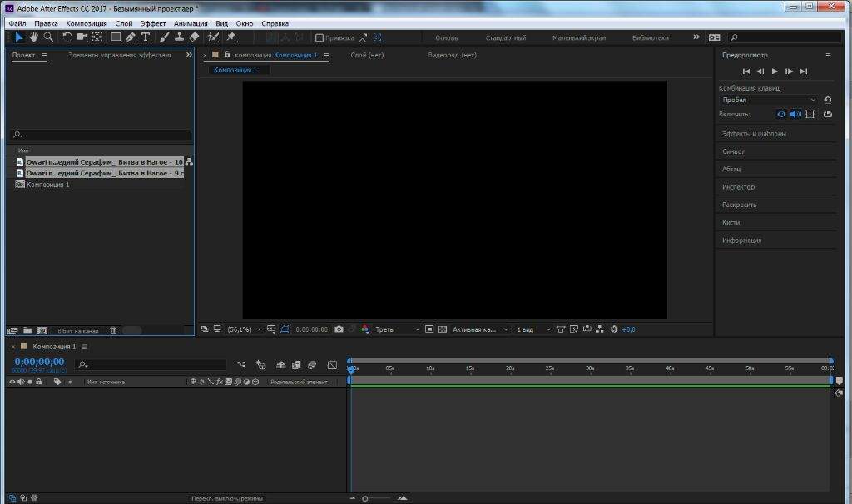Viewport: 852px width, 504px height.
Task: Open the timeline Композиция 1 panel menu
Action: coord(84,347)
